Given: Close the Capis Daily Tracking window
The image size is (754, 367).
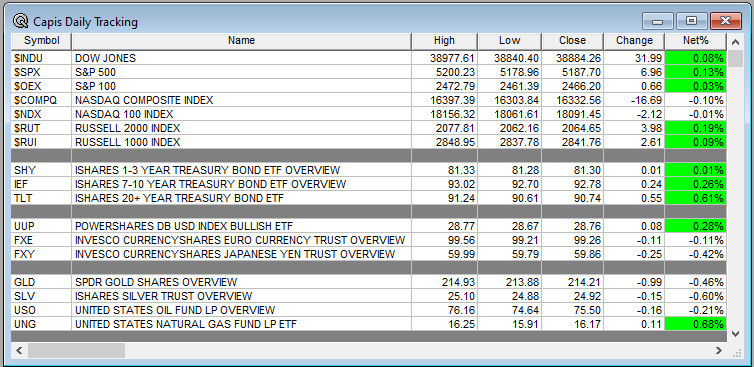Looking at the screenshot, I should [x=726, y=21].
